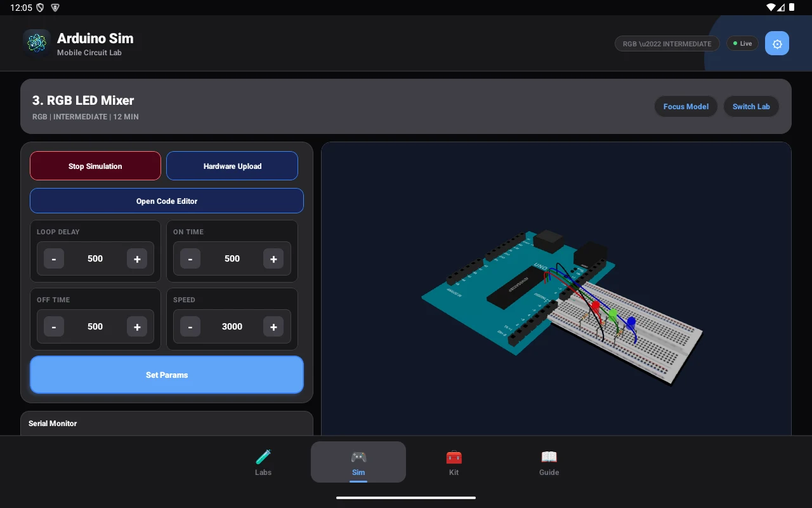Click Stop Simulation button
The height and width of the screenshot is (508, 812).
point(95,166)
